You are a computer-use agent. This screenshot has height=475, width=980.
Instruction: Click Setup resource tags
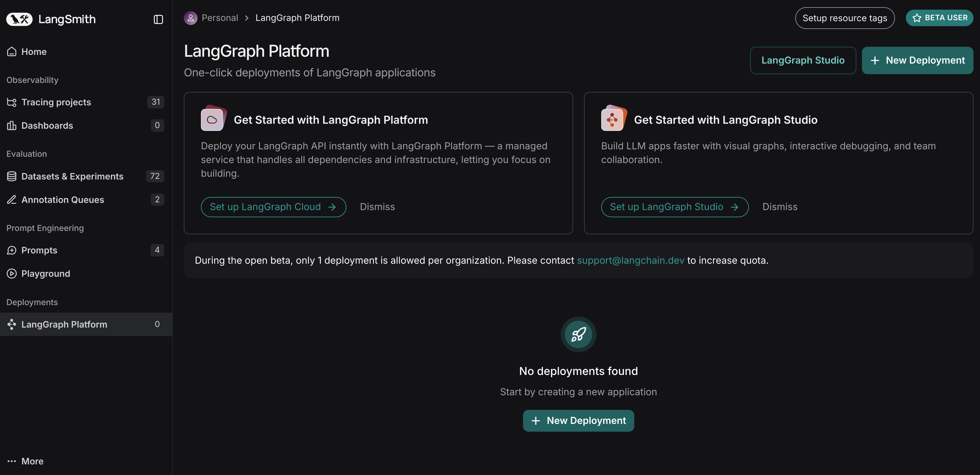[844, 18]
